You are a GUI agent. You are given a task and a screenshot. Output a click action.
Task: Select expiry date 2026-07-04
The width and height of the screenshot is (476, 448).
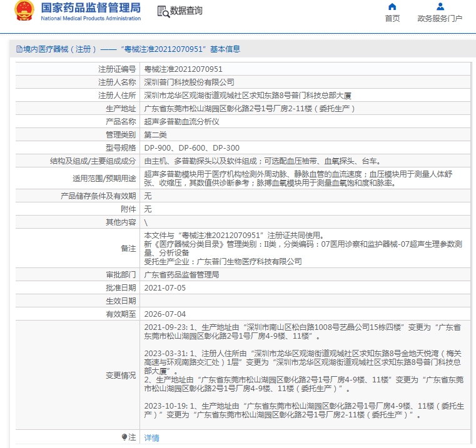[165, 314]
